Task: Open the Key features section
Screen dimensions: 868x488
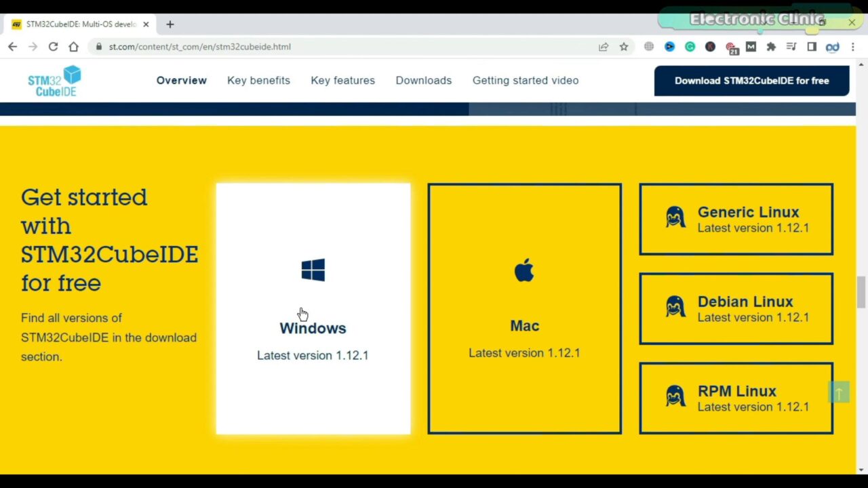Action: (x=342, y=80)
